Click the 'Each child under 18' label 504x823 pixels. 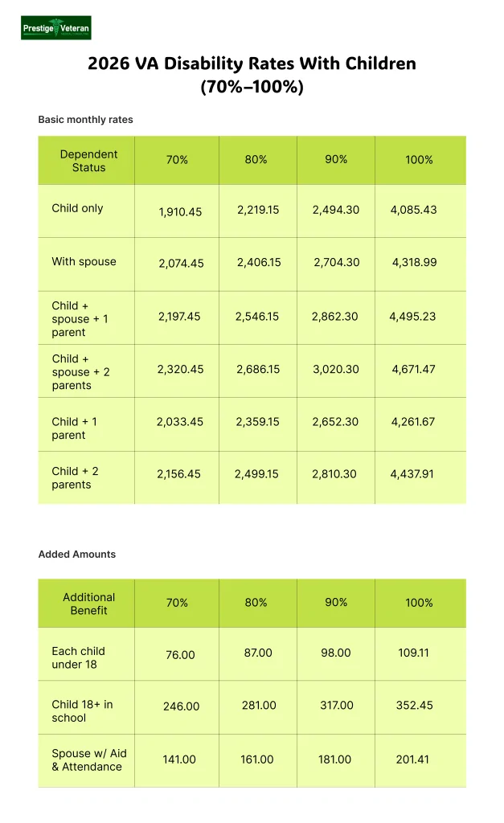click(x=78, y=657)
